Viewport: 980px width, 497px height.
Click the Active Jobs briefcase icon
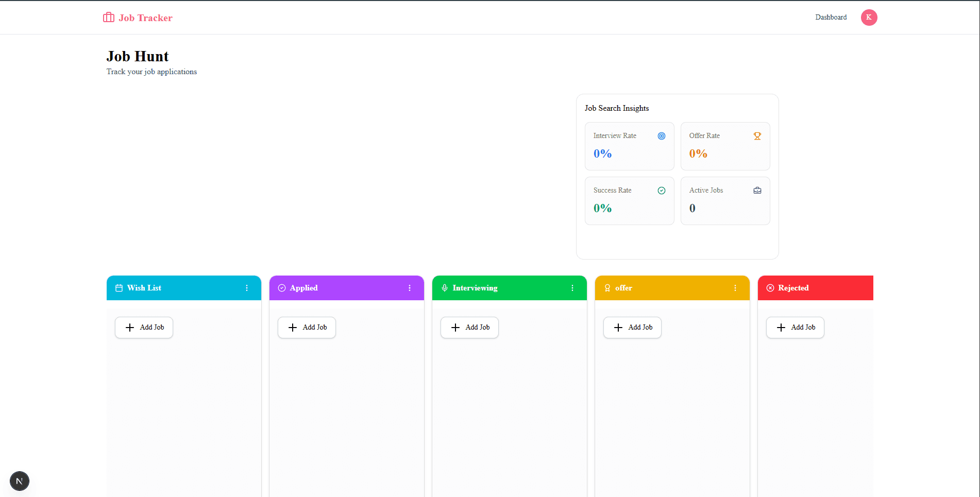pyautogui.click(x=757, y=191)
